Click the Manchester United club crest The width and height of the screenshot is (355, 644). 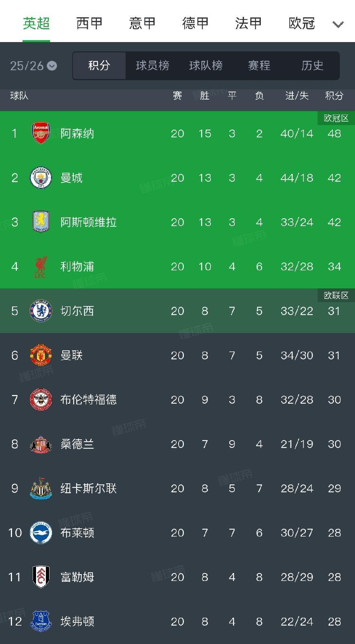point(41,355)
